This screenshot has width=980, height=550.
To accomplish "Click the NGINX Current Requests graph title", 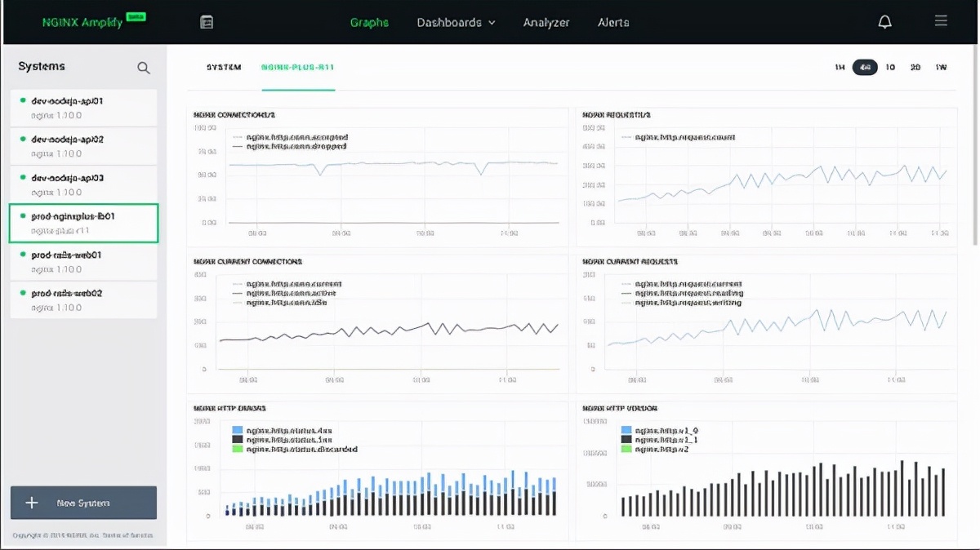I will [x=630, y=262].
